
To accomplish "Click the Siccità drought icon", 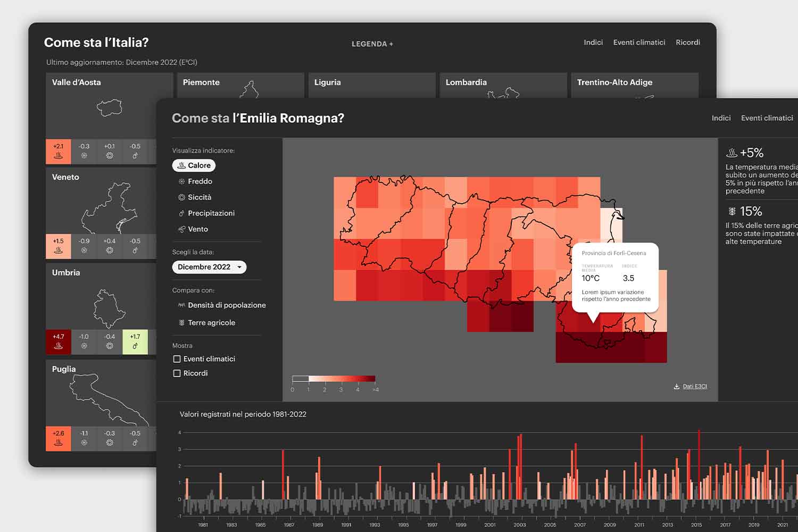I will pyautogui.click(x=181, y=197).
